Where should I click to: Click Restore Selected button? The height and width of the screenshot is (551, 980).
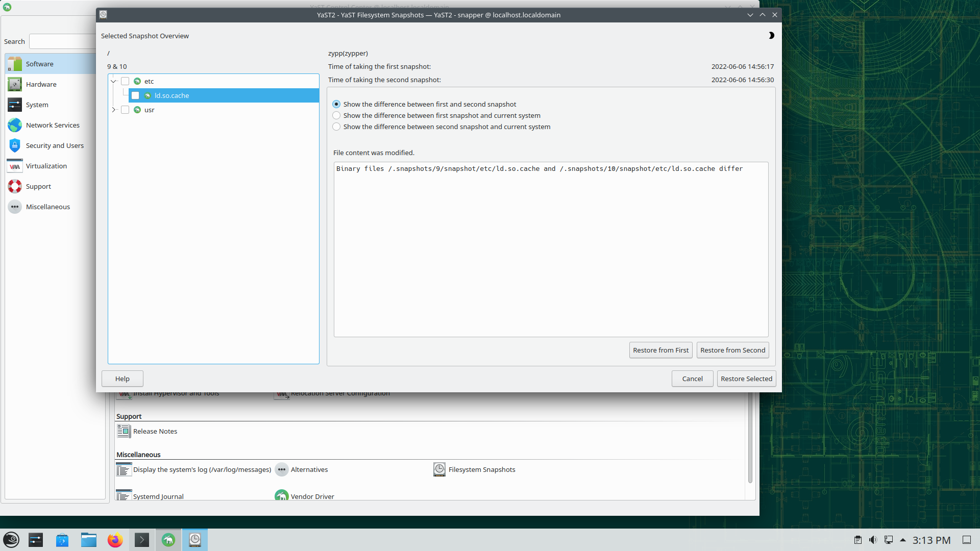746,379
